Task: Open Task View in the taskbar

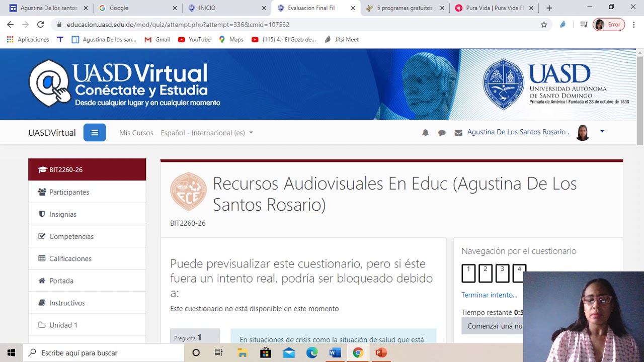Action: 218,353
